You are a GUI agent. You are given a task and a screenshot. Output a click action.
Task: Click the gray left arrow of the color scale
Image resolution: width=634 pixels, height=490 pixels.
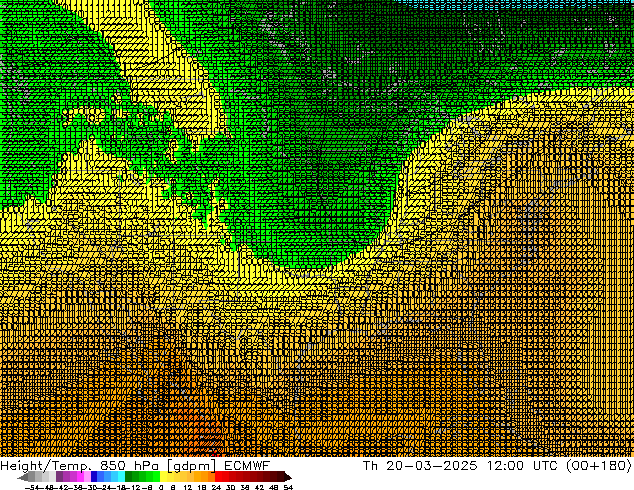[x=24, y=477]
